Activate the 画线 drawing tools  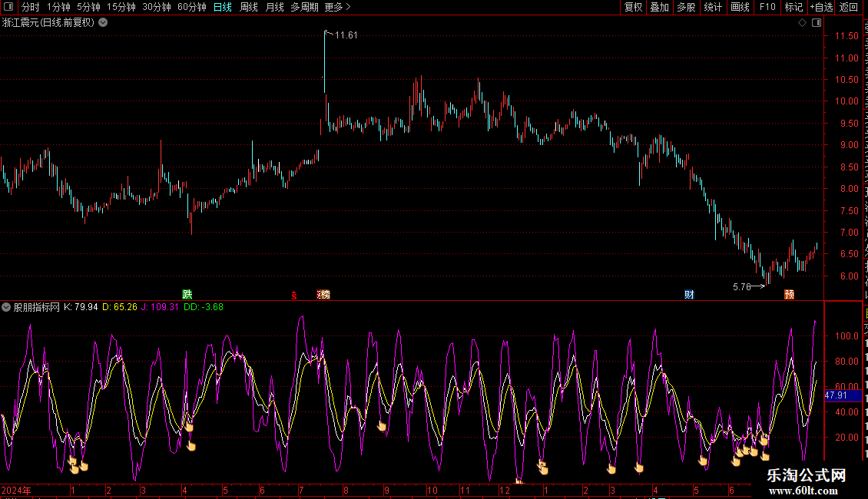[740, 7]
